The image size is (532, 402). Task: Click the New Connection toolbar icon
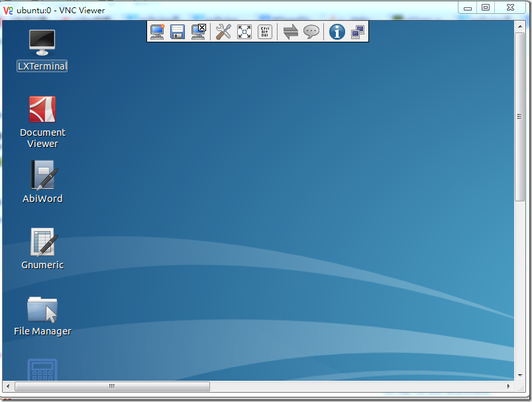[157, 32]
